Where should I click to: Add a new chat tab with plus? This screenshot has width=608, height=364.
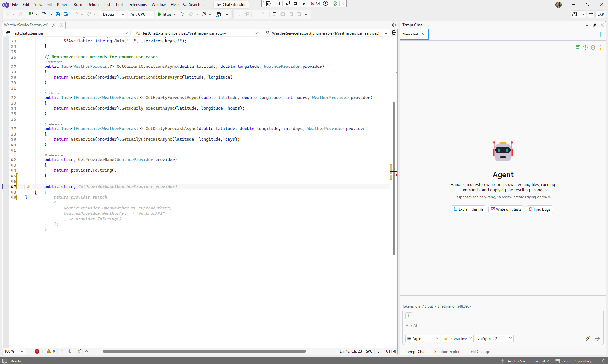600,35
